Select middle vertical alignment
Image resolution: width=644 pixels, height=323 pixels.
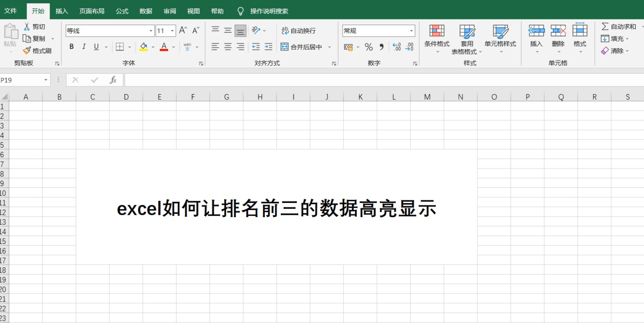(x=228, y=30)
